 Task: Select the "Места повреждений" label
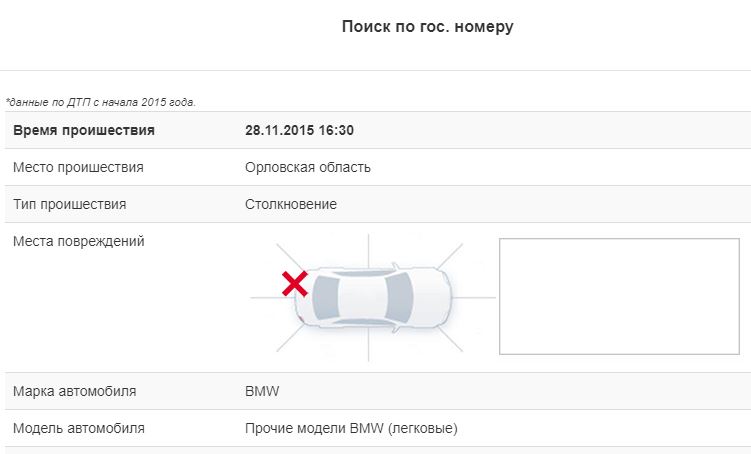click(79, 241)
